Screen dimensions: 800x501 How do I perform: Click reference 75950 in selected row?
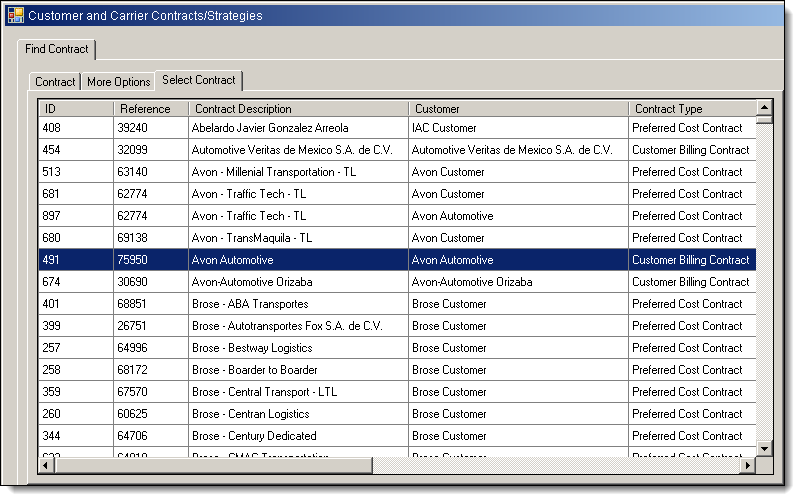(151, 260)
